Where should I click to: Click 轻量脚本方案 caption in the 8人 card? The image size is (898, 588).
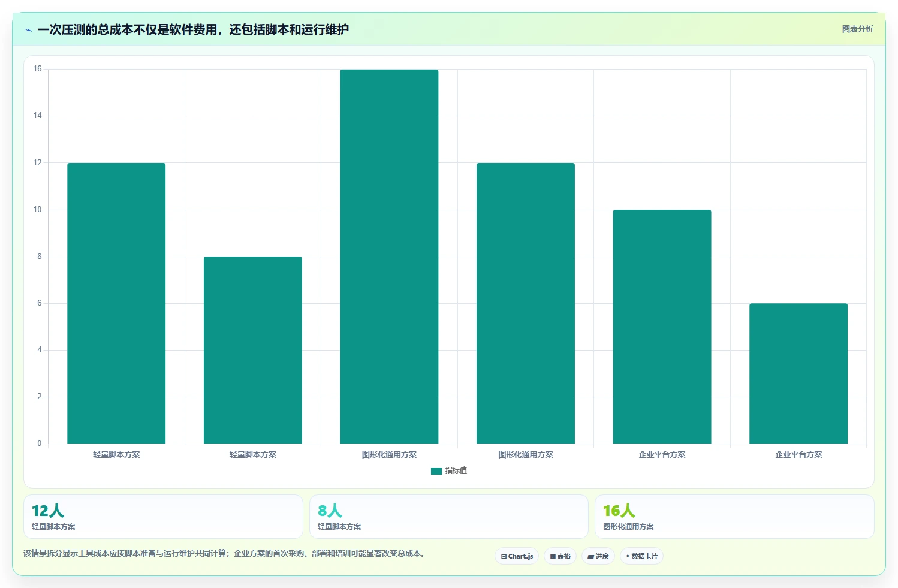(339, 527)
